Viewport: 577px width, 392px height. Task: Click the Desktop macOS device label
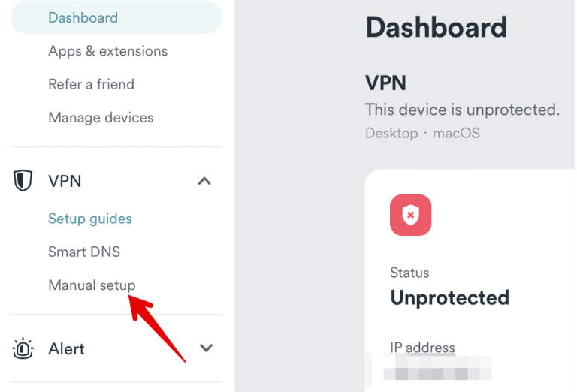[422, 133]
